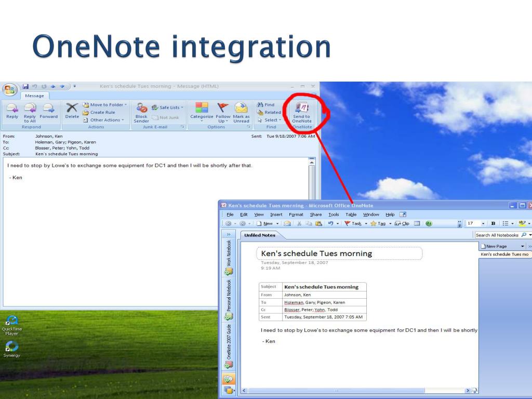Open New Page dropdown arrow
532x399 pixels.
(x=523, y=246)
